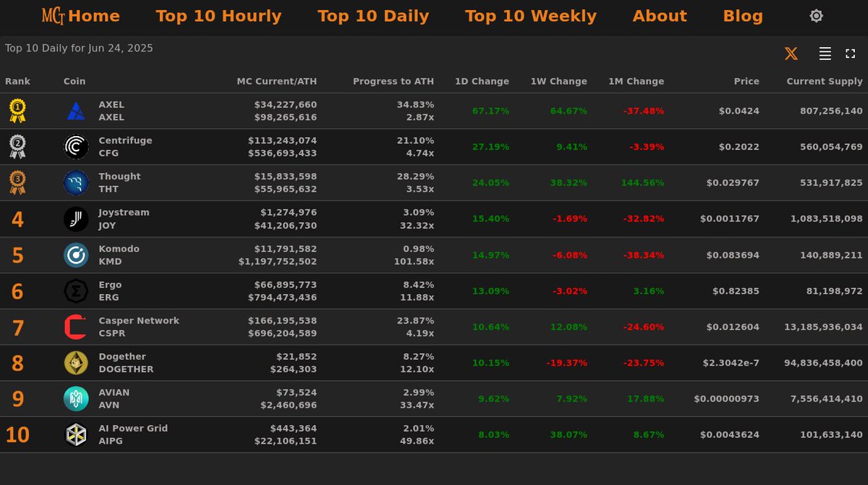Click the Joystream coin logo

tap(76, 219)
